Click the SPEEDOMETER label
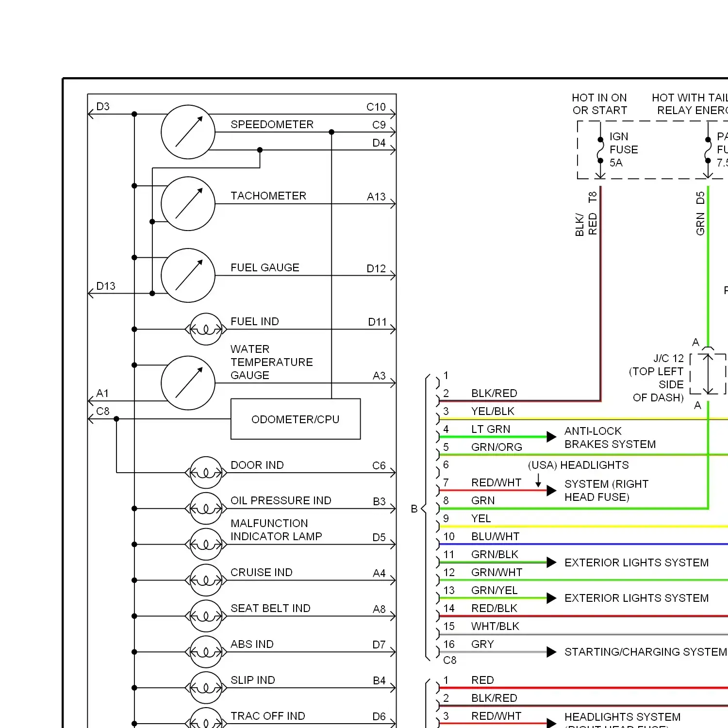Viewport: 728px width, 728px height. 272,124
